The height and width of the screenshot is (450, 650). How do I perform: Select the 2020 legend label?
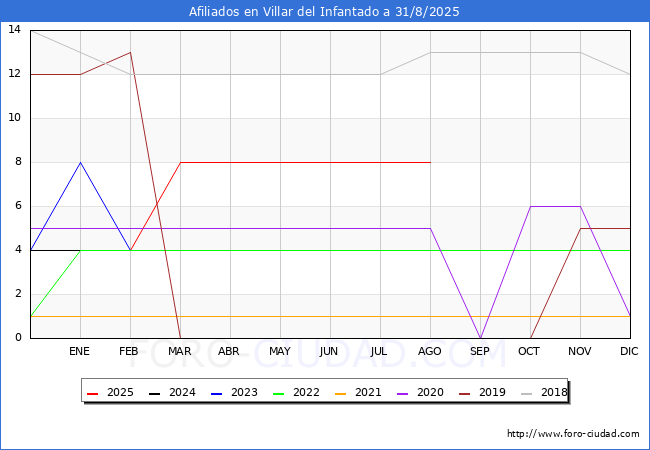(430, 392)
